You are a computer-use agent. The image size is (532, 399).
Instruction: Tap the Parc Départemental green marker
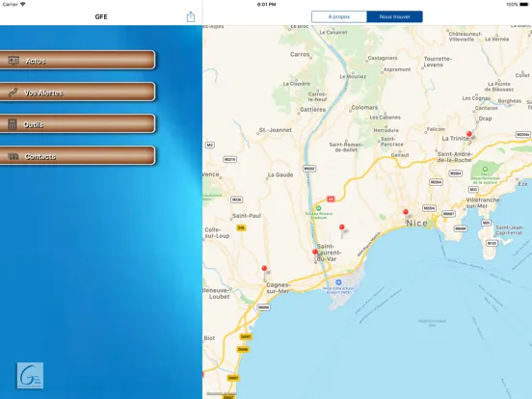485,169
